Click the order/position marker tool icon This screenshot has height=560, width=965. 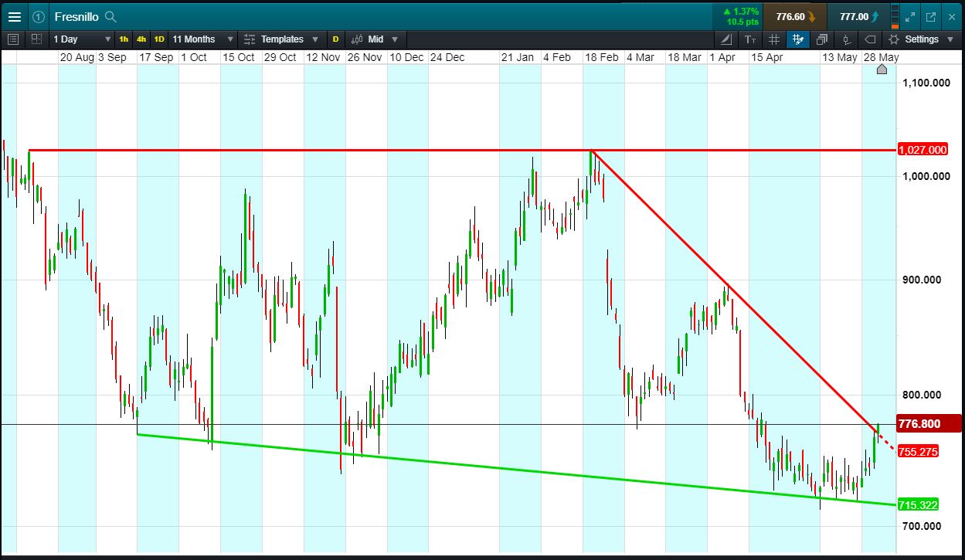tap(847, 39)
